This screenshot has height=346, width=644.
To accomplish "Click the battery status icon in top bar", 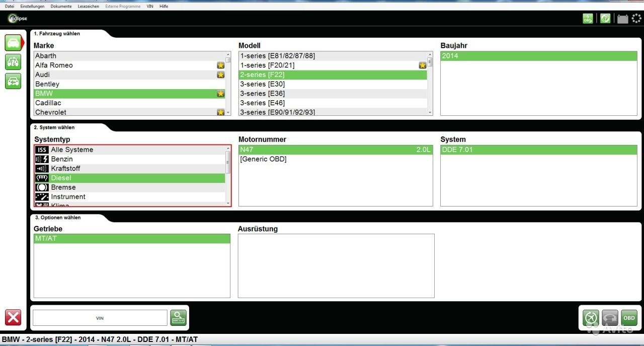I will pos(623,19).
